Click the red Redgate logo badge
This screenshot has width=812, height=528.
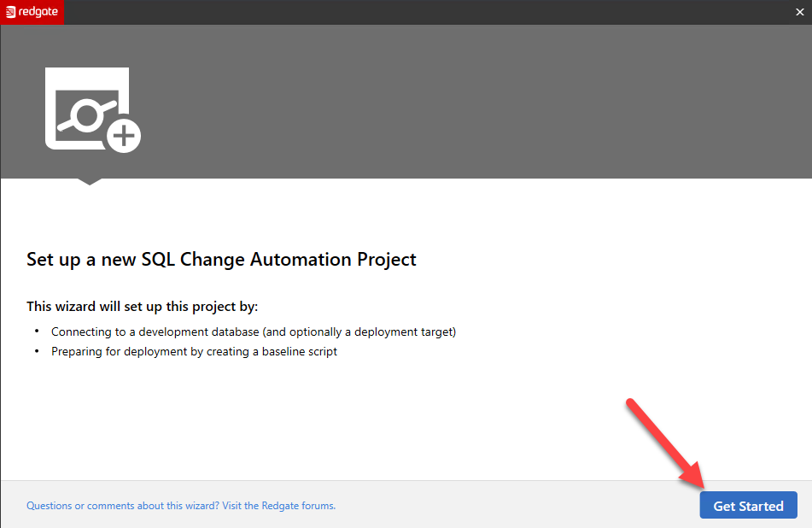[x=32, y=12]
